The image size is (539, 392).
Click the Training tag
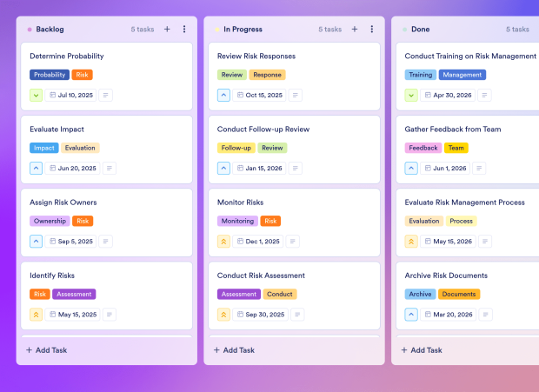click(421, 75)
